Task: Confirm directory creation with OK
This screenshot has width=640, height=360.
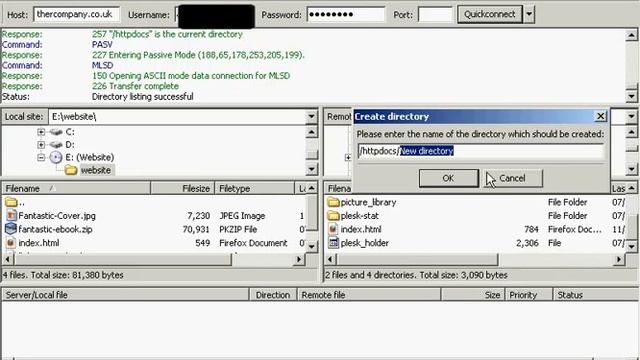Action: point(449,178)
